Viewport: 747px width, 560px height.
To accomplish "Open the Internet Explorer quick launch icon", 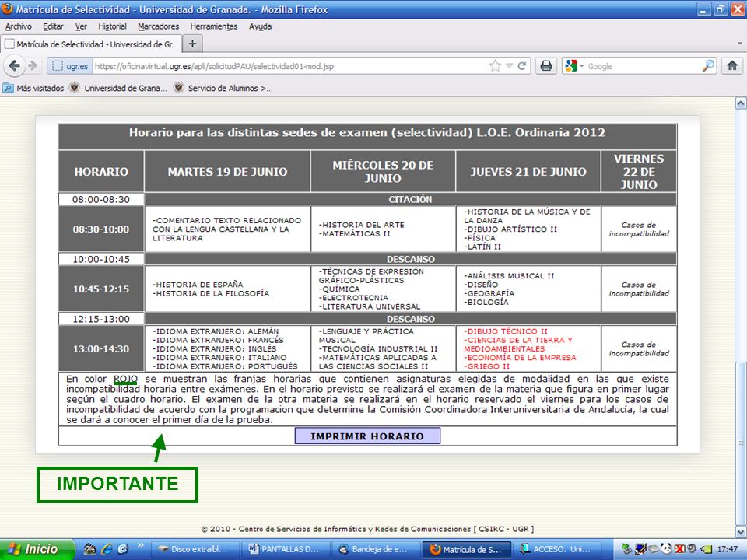I will pos(107,549).
